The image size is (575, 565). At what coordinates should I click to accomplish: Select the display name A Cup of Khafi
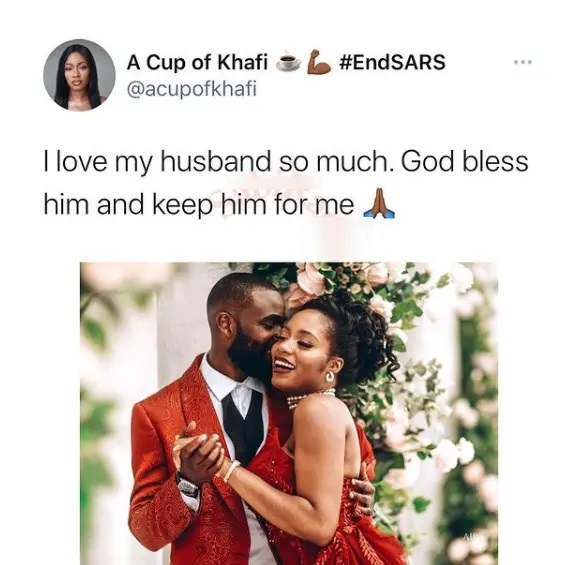(197, 62)
